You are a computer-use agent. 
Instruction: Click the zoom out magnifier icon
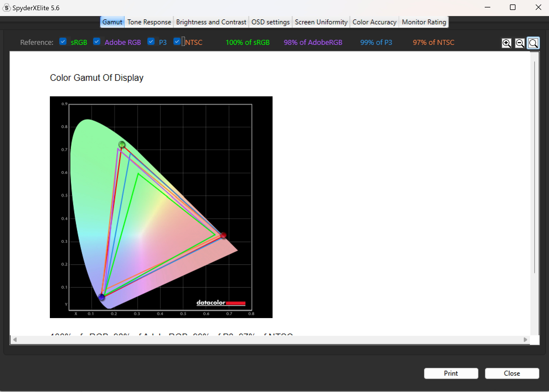(520, 42)
